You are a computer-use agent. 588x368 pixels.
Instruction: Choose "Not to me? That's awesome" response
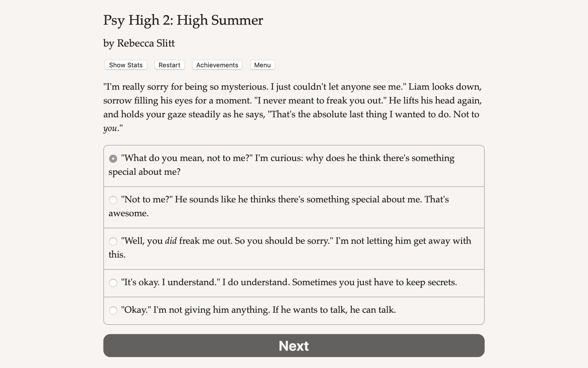(x=294, y=207)
